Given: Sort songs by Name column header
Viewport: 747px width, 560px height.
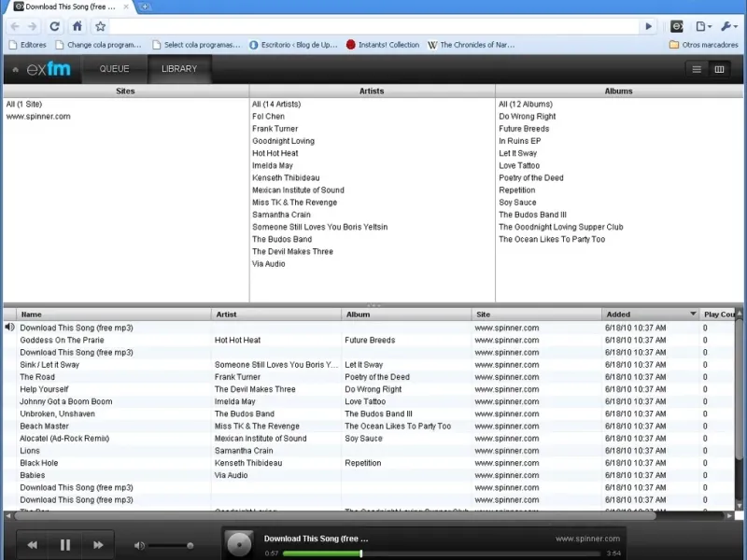Looking at the screenshot, I should click(114, 315).
